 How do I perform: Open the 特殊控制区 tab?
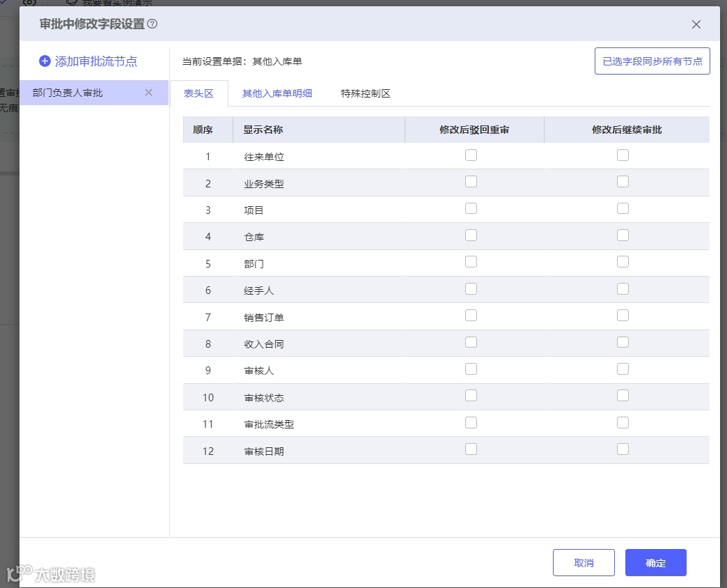(x=366, y=93)
